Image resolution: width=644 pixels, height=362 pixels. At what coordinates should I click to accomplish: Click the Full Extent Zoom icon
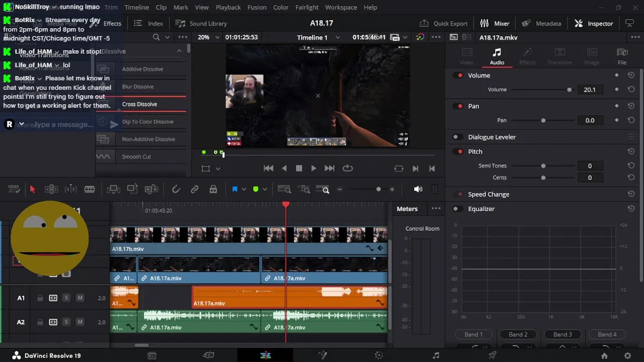point(284,189)
